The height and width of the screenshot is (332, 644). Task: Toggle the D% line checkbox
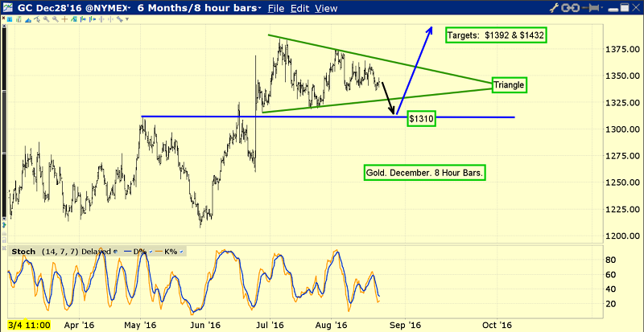point(151,252)
